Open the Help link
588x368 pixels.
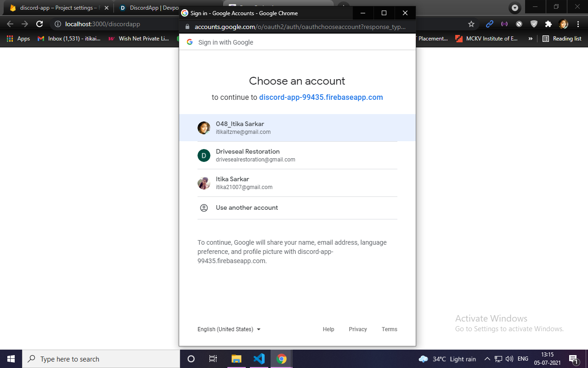click(x=328, y=329)
